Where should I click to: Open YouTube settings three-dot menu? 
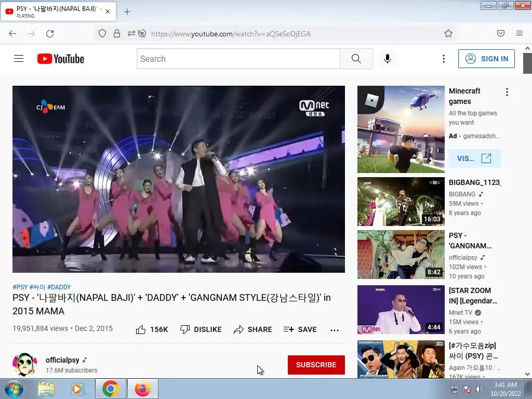(x=444, y=59)
